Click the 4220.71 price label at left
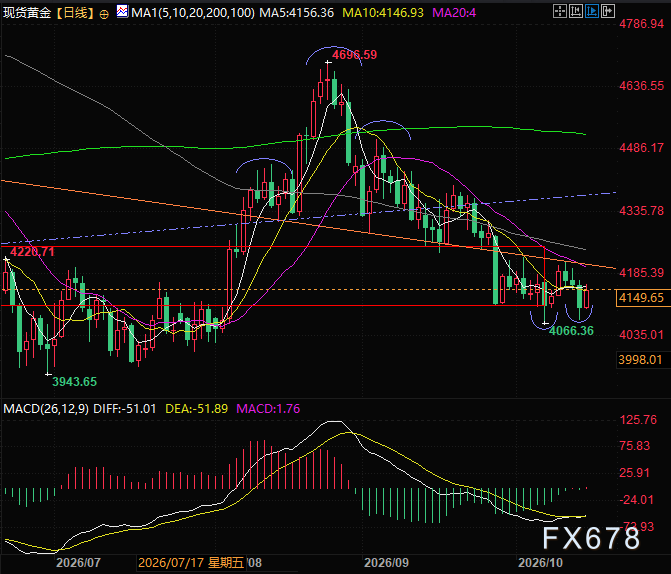 [32, 252]
